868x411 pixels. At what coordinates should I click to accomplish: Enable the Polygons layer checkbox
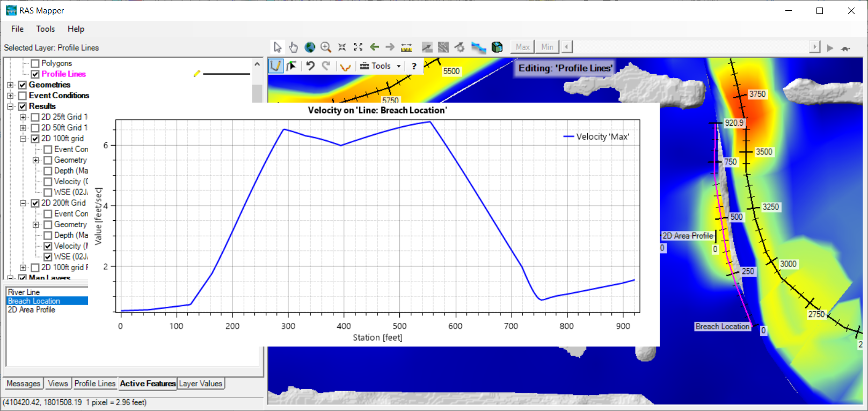point(35,63)
